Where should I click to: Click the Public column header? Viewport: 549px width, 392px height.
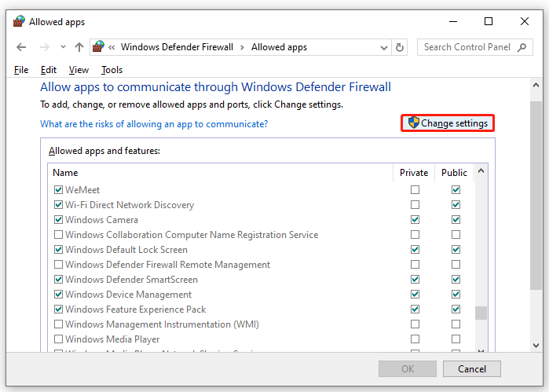pyautogui.click(x=454, y=173)
